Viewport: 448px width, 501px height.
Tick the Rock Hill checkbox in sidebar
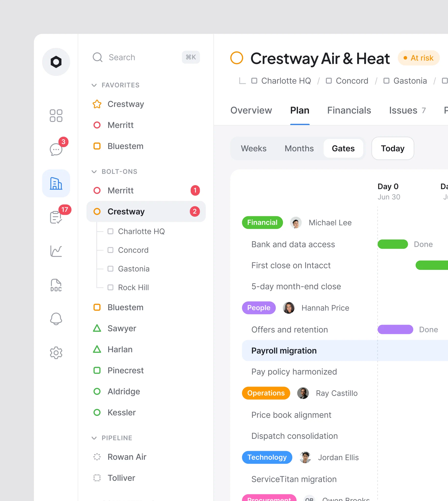(110, 287)
